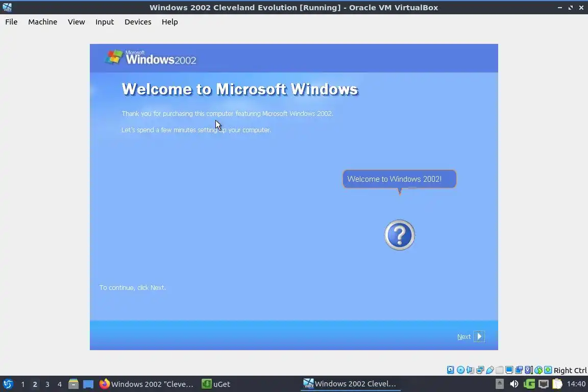
Task: Click the Welcome to Windows 2002 speech bubble
Action: click(x=399, y=179)
